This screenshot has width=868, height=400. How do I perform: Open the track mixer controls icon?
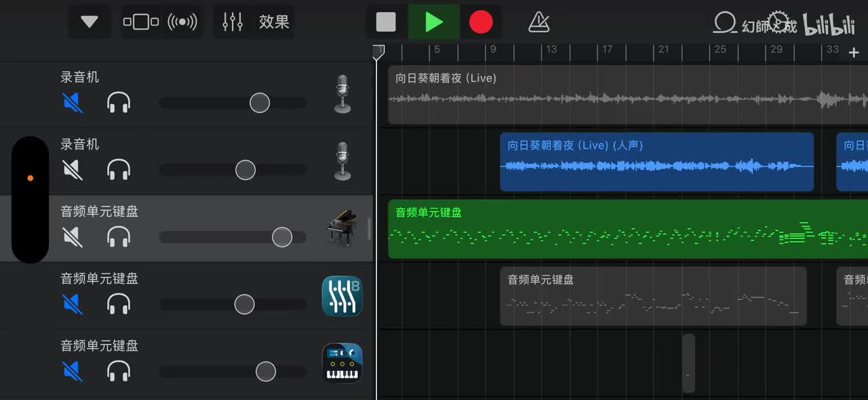[x=233, y=22]
